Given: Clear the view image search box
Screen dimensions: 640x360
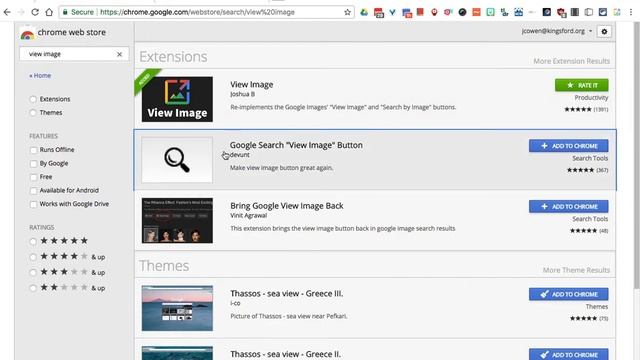Looking at the screenshot, I should click(119, 54).
